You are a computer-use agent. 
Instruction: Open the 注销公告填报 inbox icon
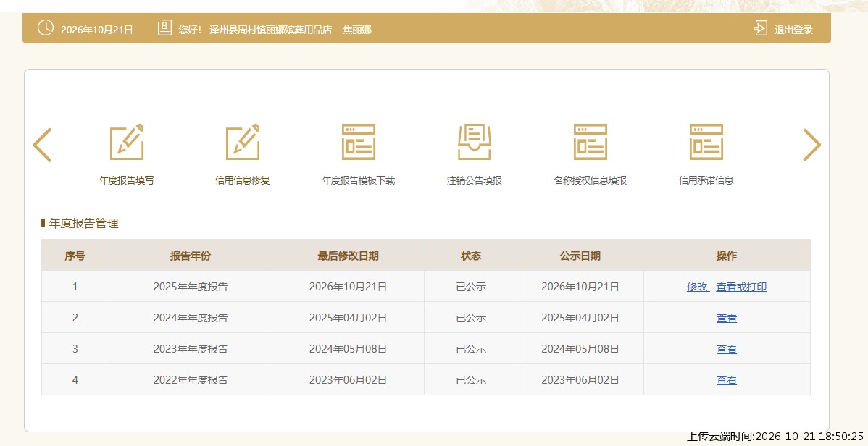[x=475, y=142]
